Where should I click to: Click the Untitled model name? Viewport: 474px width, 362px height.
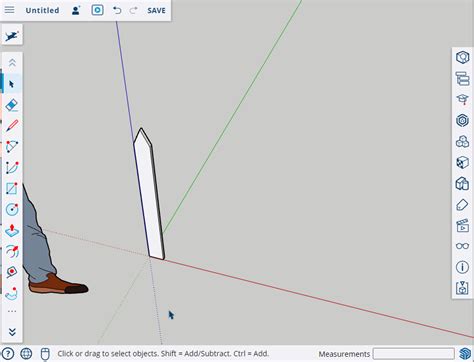coord(42,10)
